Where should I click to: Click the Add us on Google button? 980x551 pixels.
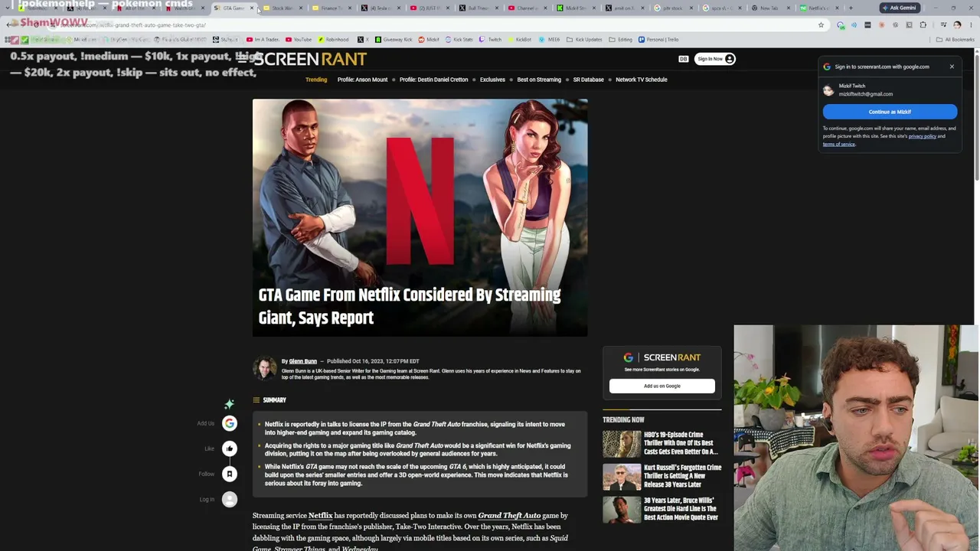point(662,386)
